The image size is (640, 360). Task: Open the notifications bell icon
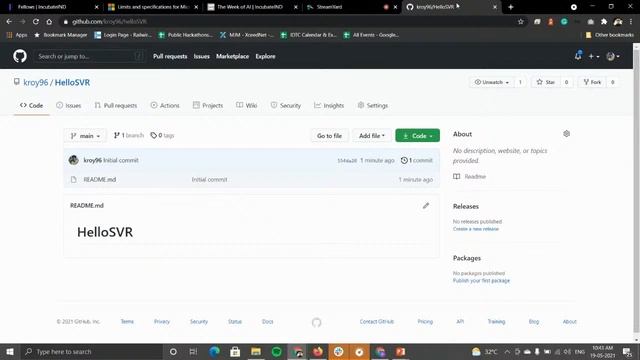(x=578, y=56)
